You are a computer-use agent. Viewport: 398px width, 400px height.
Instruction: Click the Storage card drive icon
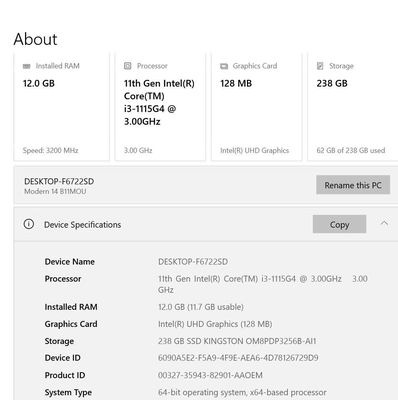tap(320, 66)
